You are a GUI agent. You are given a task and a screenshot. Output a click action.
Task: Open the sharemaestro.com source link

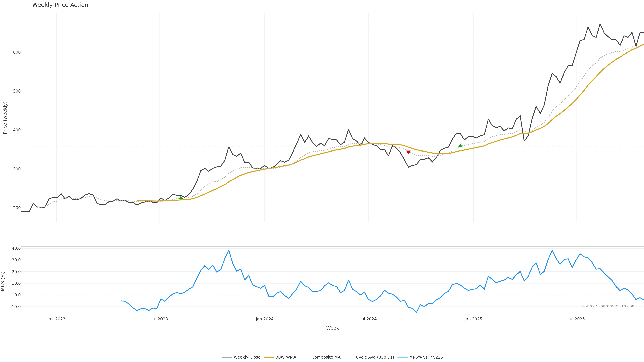(609, 306)
